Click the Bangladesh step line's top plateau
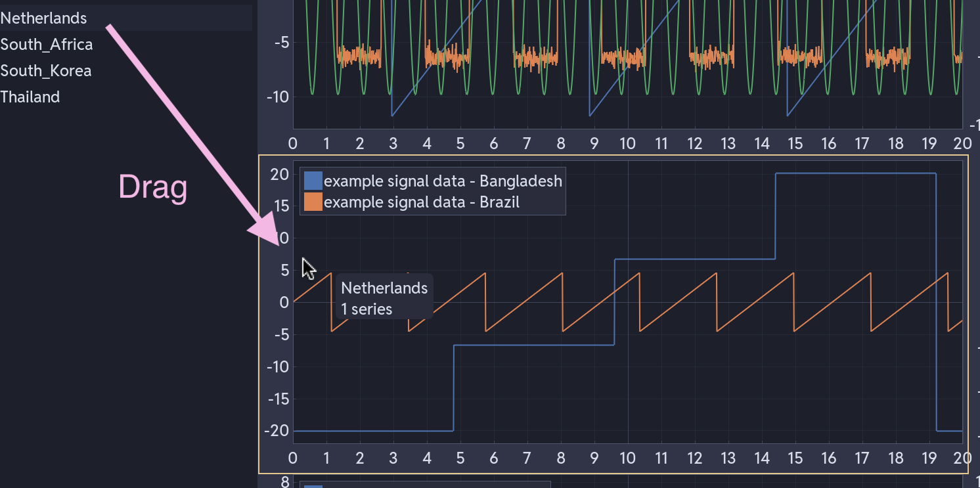Image resolution: width=980 pixels, height=488 pixels. (x=854, y=173)
